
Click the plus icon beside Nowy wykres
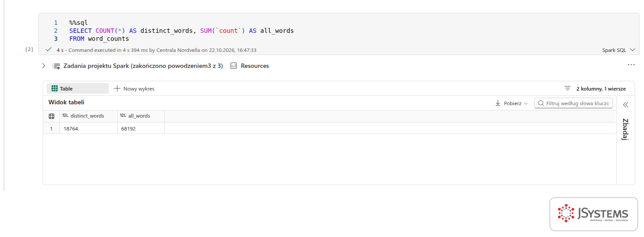point(117,88)
